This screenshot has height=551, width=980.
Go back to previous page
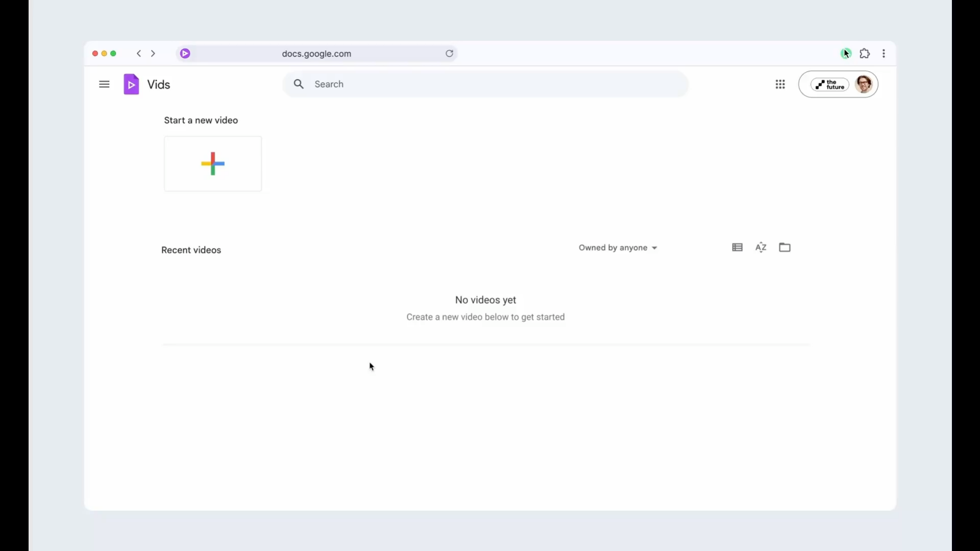pos(139,54)
